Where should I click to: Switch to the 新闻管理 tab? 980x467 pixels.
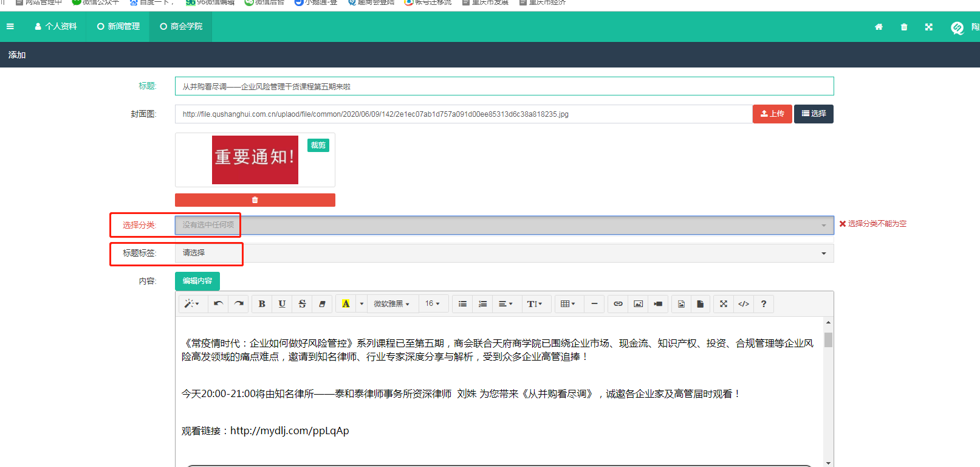[118, 27]
